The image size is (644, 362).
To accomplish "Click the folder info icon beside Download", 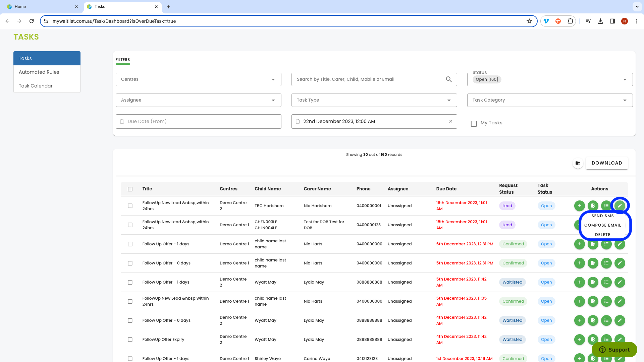I will (x=578, y=163).
